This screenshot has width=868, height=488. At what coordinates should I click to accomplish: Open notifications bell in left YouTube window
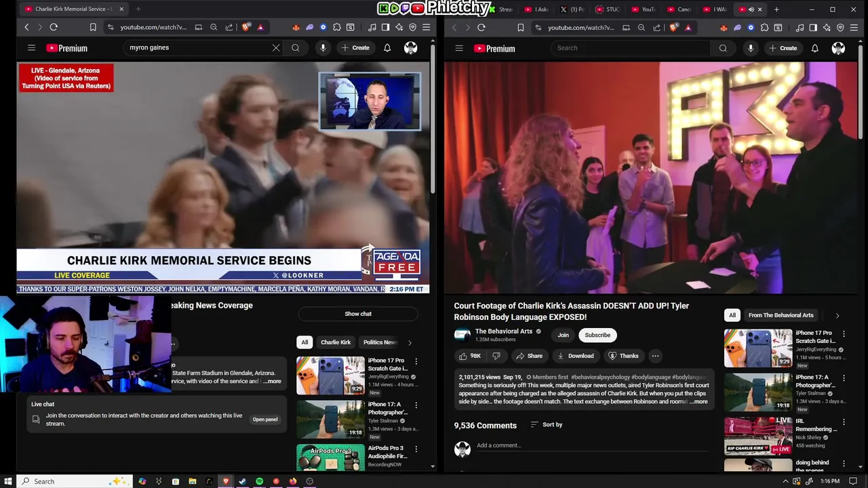(x=387, y=48)
